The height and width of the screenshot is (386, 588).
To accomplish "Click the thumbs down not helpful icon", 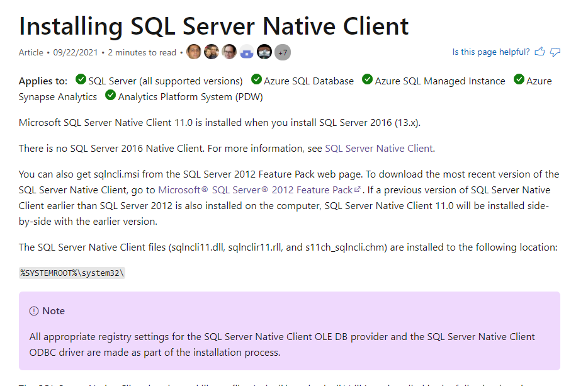I will (x=555, y=52).
